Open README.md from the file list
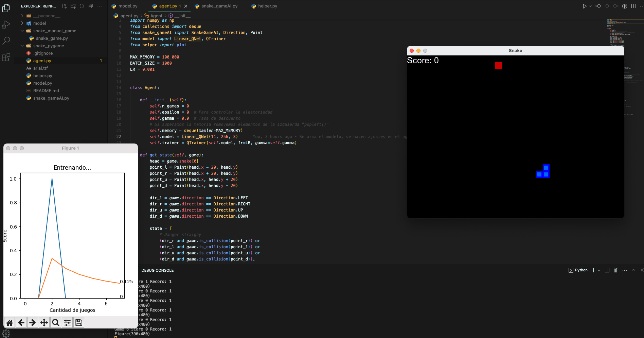The height and width of the screenshot is (338, 644). (x=46, y=91)
